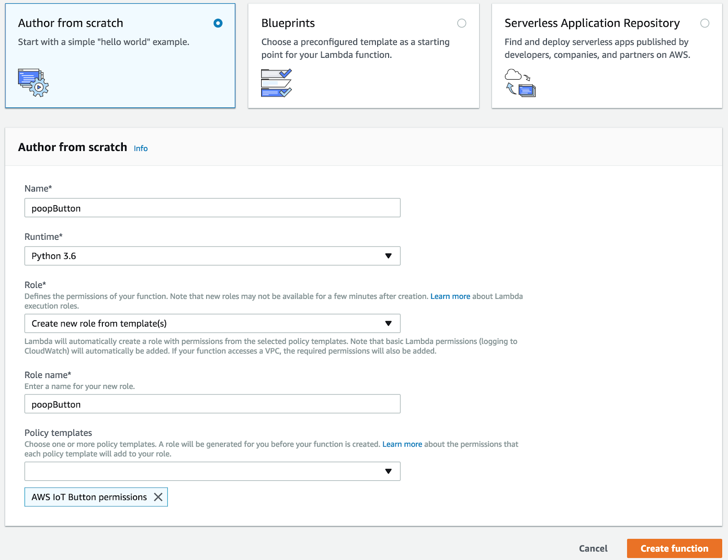
Task: Select the Serverless Application Repository radio button
Action: tap(705, 23)
